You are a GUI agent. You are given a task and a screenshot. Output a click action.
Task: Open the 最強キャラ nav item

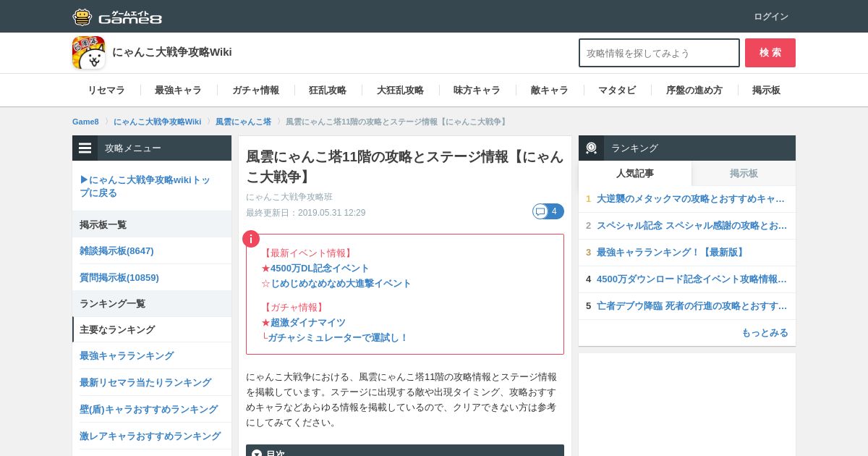coord(178,90)
